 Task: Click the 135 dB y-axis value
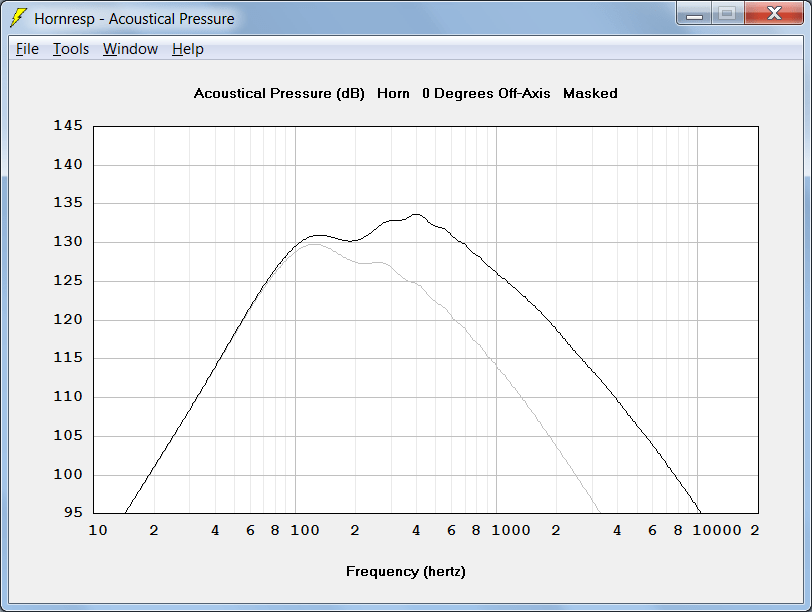click(68, 202)
